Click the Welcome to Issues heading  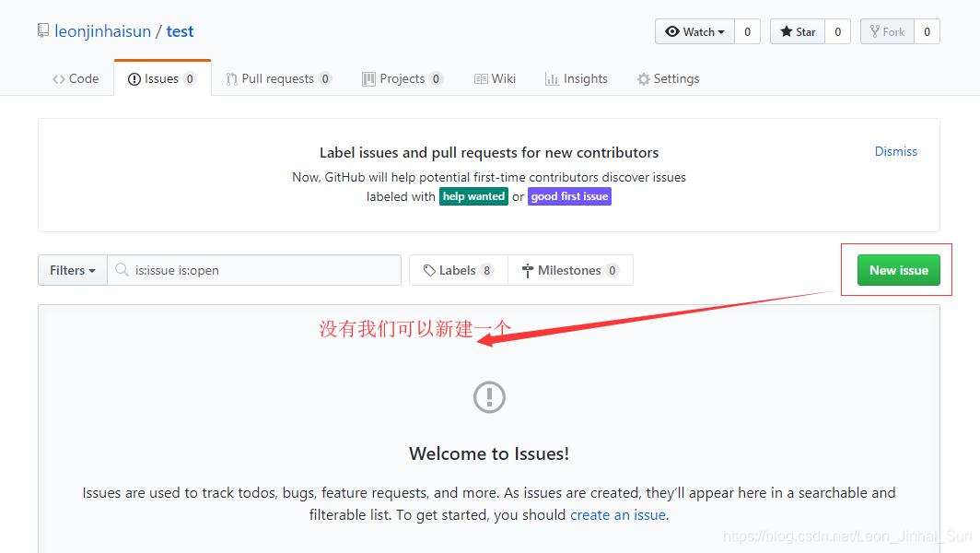(x=489, y=453)
